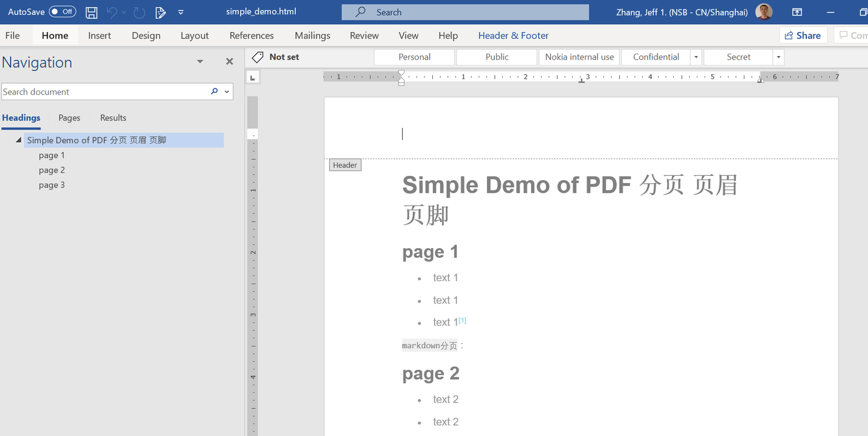The height and width of the screenshot is (436, 868).
Task: Collapse the Simple Demo heading tree triangle
Action: (x=19, y=140)
